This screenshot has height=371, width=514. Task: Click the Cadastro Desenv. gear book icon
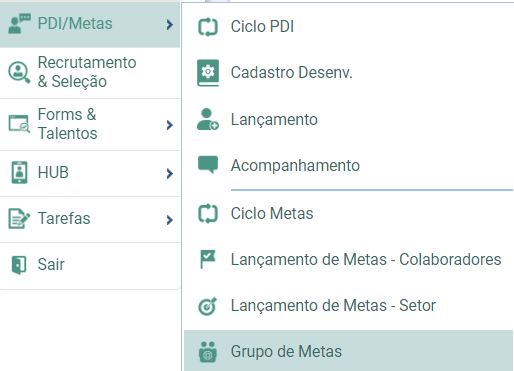pos(208,73)
